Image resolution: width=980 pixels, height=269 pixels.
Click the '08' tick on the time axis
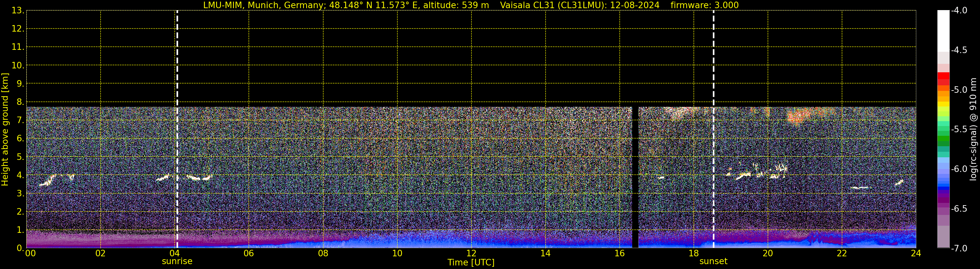click(323, 253)
